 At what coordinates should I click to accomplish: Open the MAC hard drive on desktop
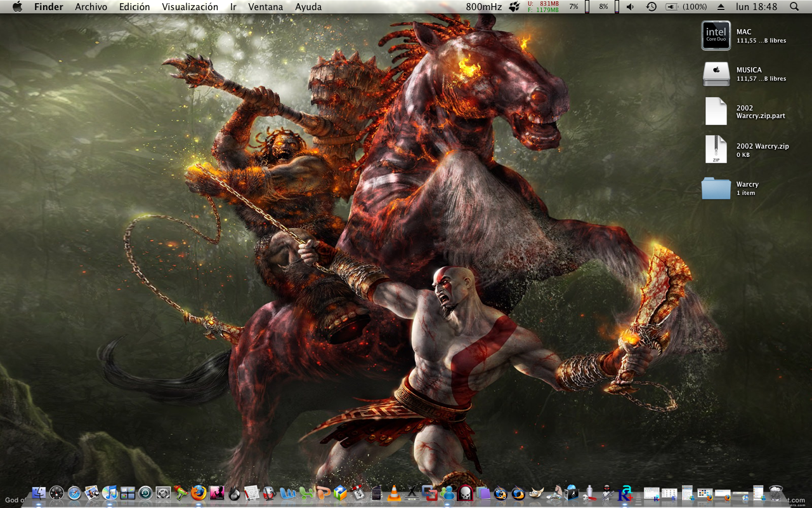point(716,36)
